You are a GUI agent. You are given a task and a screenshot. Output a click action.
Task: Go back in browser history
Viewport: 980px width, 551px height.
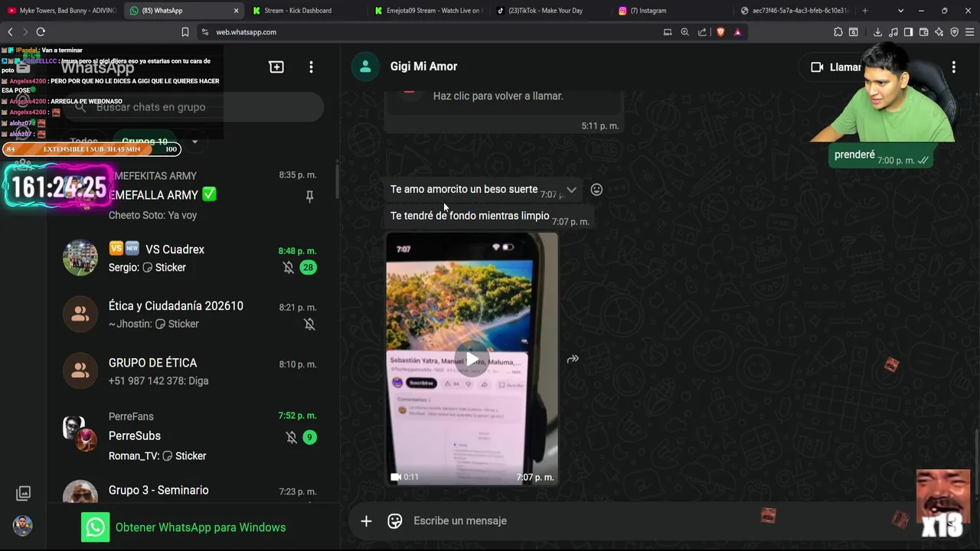10,32
